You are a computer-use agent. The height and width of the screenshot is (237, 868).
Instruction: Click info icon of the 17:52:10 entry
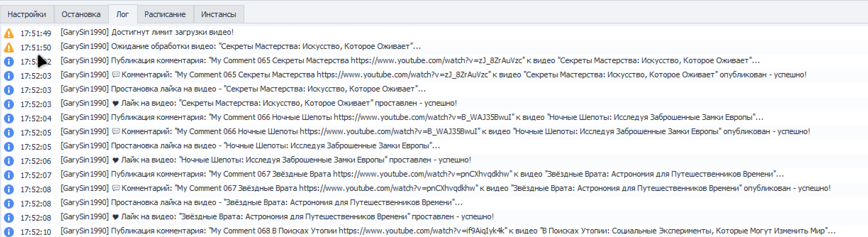click(9, 232)
